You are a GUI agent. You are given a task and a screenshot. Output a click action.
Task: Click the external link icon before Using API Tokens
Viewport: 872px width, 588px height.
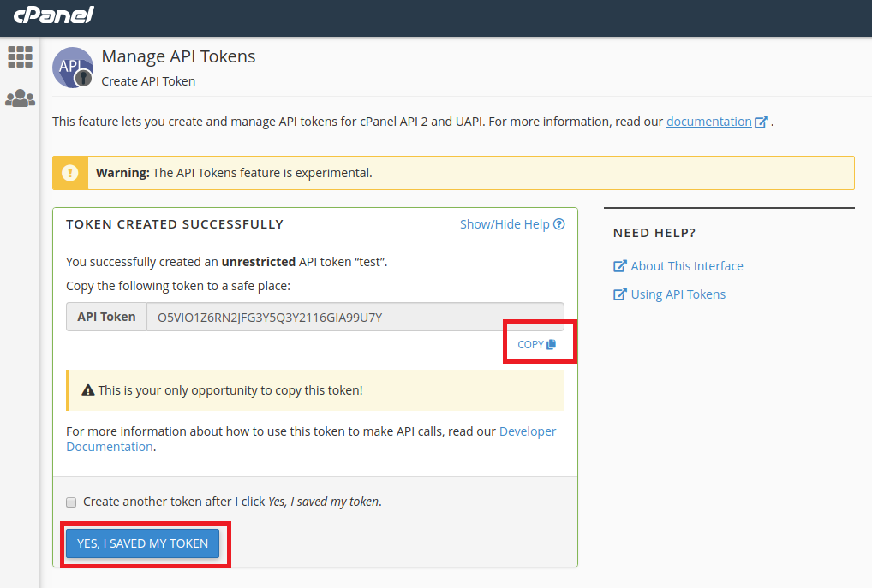point(619,294)
